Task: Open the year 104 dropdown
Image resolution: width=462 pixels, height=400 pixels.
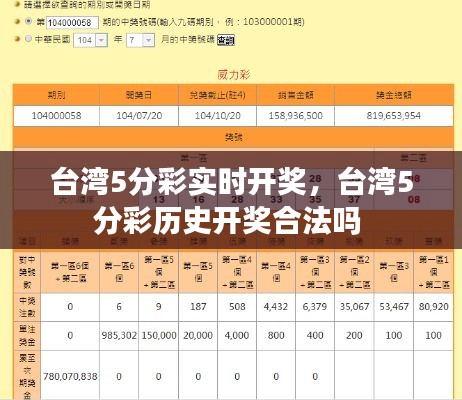Action: tap(90, 40)
